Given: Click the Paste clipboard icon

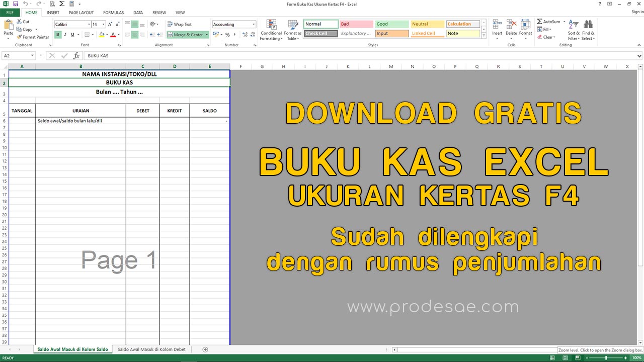Looking at the screenshot, I should 9,25.
